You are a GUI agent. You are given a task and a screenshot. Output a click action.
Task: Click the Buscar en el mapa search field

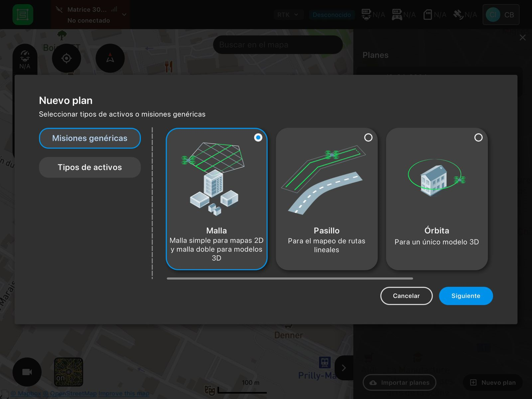coord(278,45)
